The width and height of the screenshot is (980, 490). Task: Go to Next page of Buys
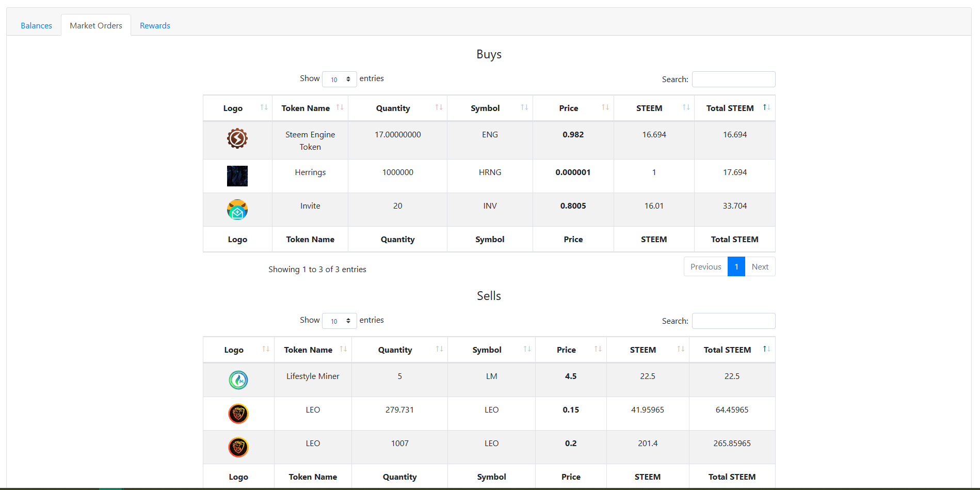[x=760, y=266]
